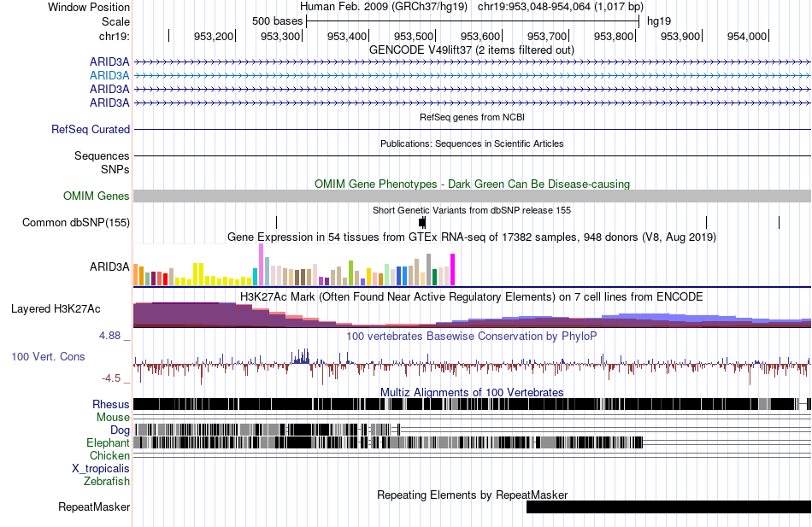Click the Sequences track label
812x527 pixels.
pos(102,155)
